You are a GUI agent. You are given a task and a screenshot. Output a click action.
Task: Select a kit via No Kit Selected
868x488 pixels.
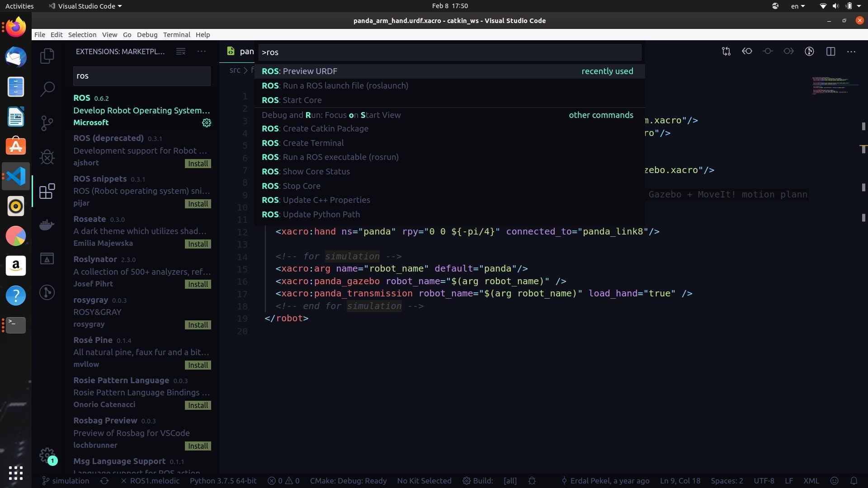pos(424,481)
